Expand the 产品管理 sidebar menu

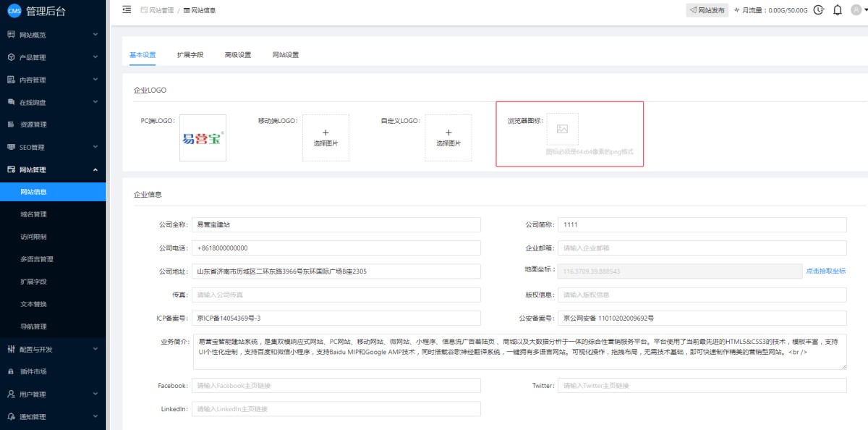[x=53, y=57]
